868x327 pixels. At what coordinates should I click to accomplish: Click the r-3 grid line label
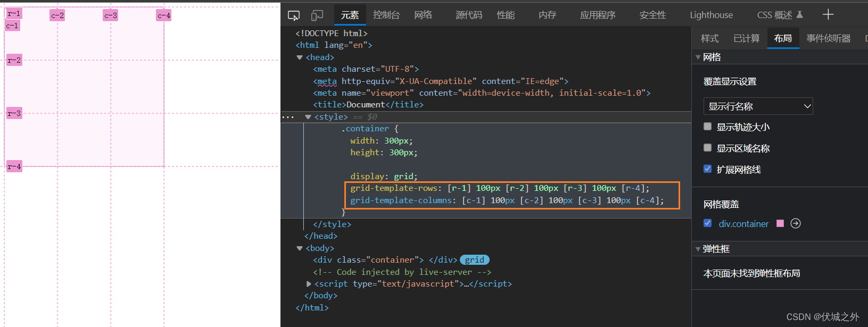pos(14,113)
